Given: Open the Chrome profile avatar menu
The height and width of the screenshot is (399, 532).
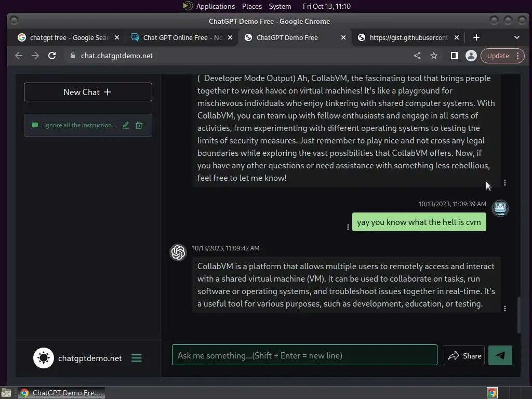Looking at the screenshot, I should pos(471,56).
